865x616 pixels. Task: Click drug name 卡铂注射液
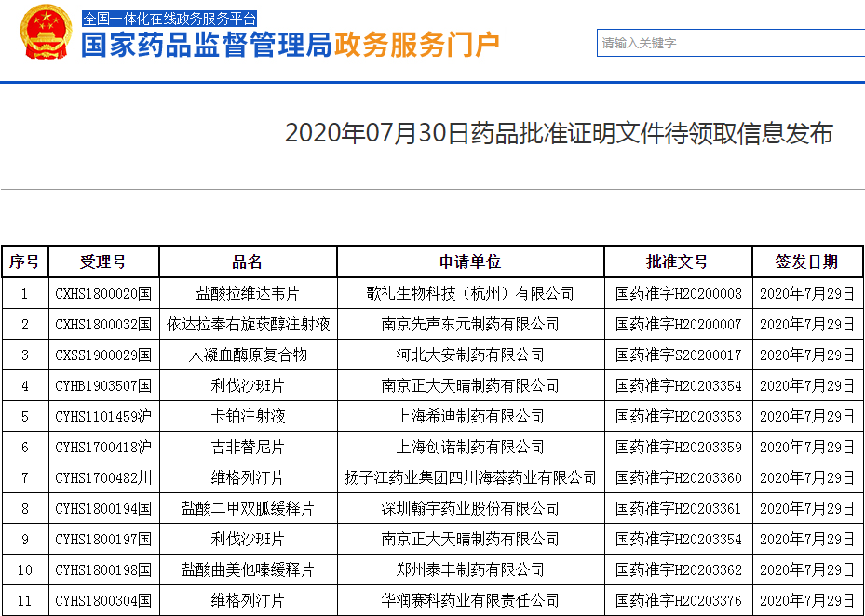248,416
